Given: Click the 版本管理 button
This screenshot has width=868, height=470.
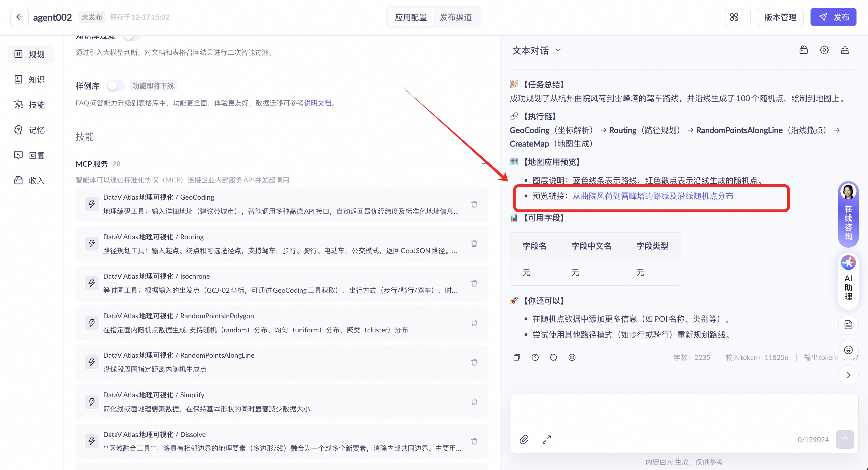Looking at the screenshot, I should [x=780, y=17].
